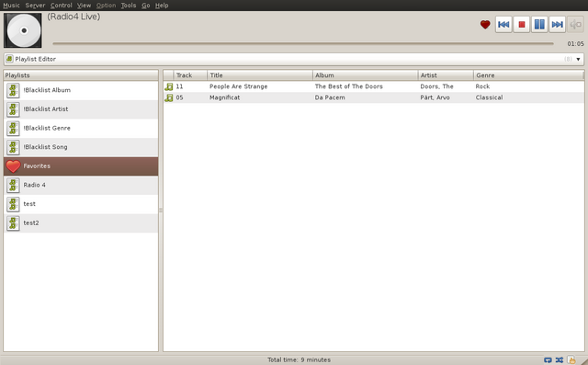
Task: Open the Control menu
Action: coord(62,6)
